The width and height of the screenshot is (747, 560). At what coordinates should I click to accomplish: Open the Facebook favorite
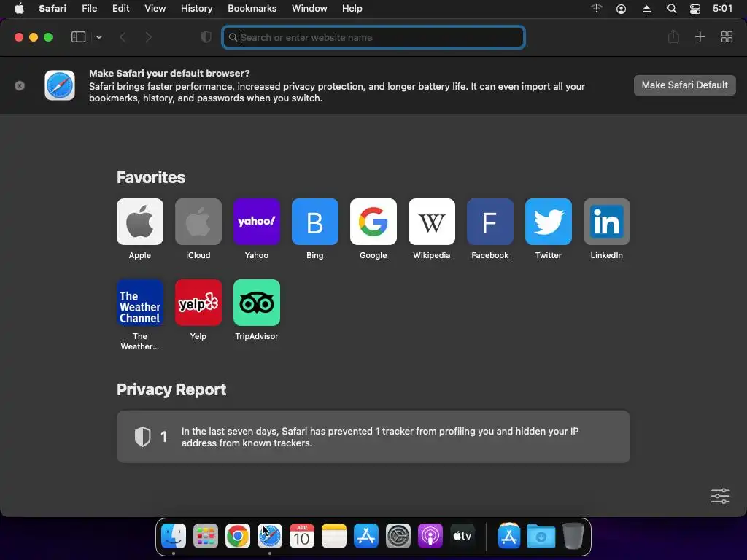pyautogui.click(x=490, y=222)
